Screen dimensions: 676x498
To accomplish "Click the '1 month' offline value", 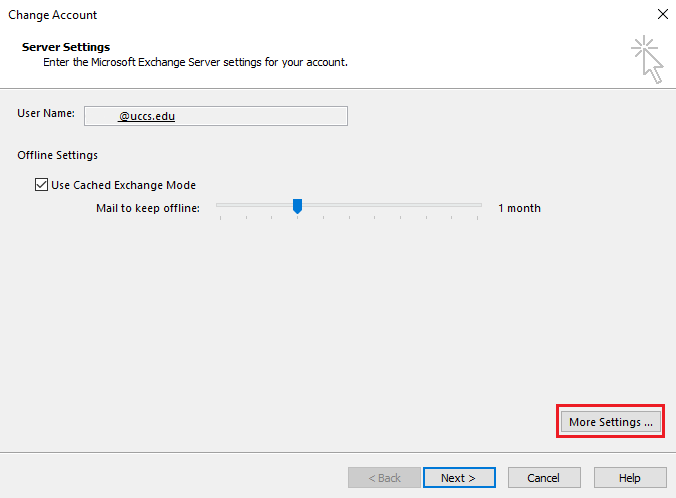I will click(x=519, y=208).
